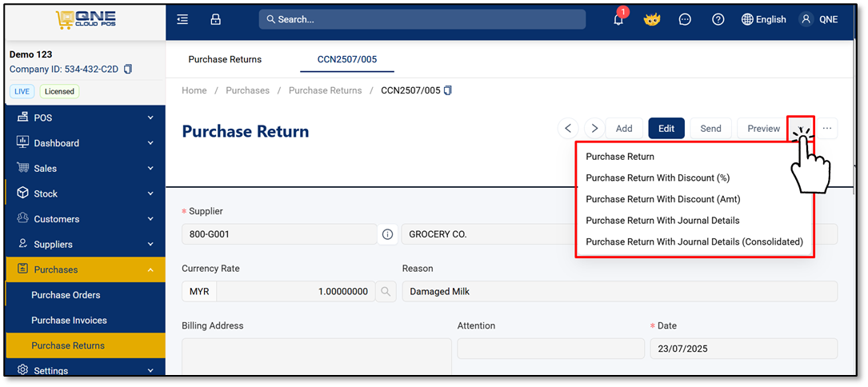Click supplier info icon
Image resolution: width=868 pixels, height=387 pixels.
coord(387,234)
